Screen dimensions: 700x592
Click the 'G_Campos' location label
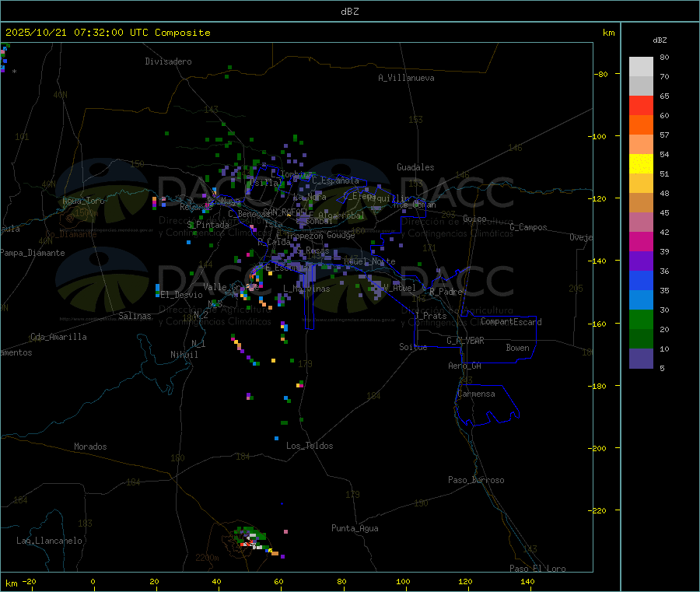pyautogui.click(x=529, y=227)
